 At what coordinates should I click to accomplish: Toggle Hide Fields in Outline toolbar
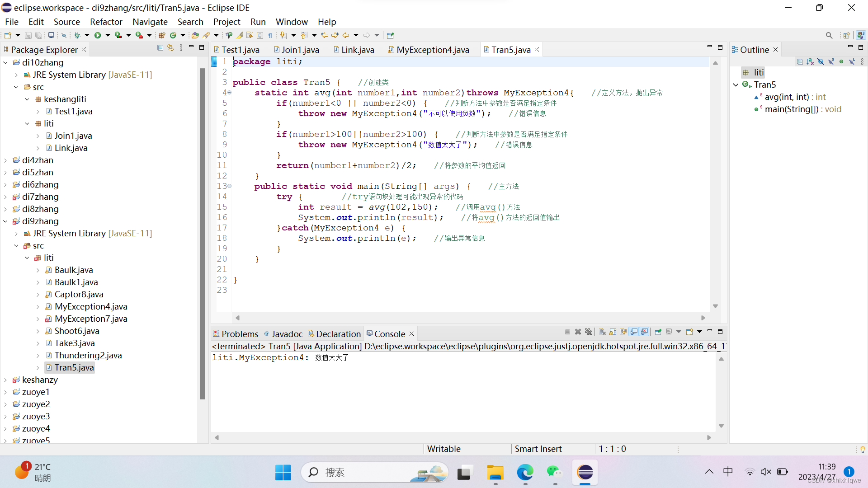(821, 61)
